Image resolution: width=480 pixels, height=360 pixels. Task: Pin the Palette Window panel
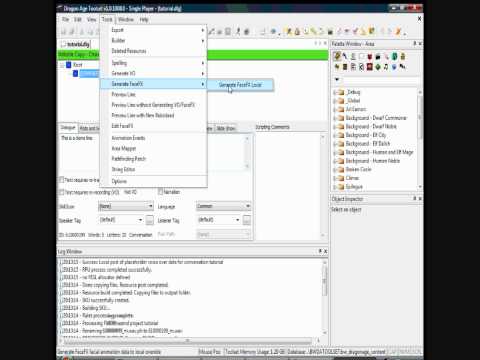[x=414, y=44]
